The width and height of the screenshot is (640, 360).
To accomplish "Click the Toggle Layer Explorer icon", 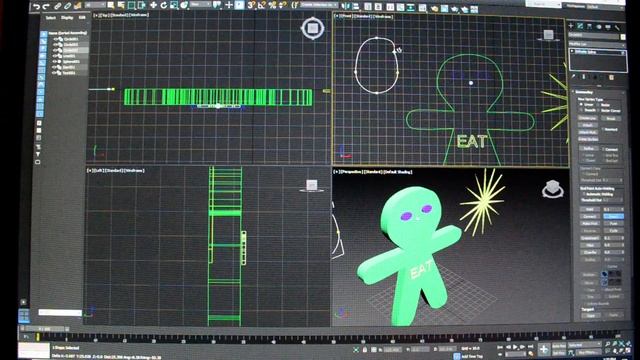I will coord(378,7).
